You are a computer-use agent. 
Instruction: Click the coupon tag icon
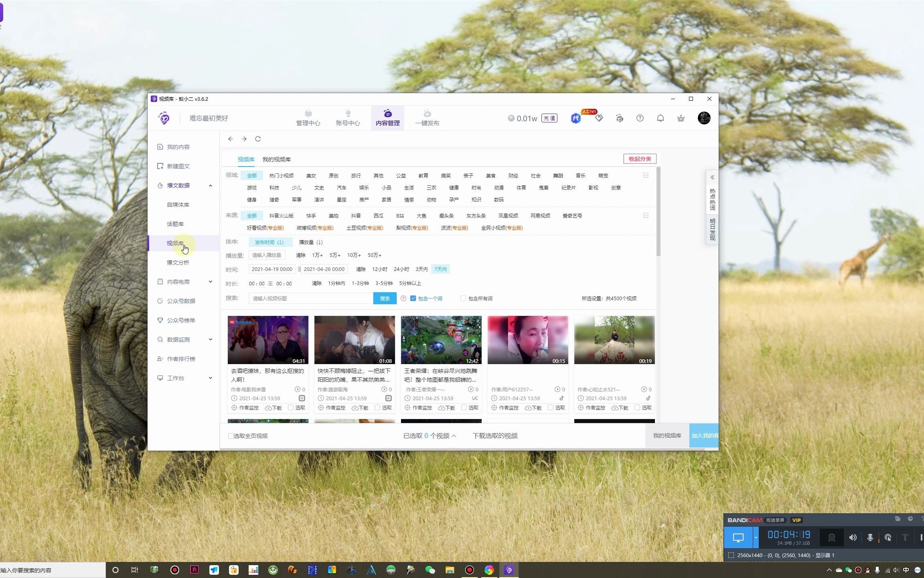click(599, 118)
